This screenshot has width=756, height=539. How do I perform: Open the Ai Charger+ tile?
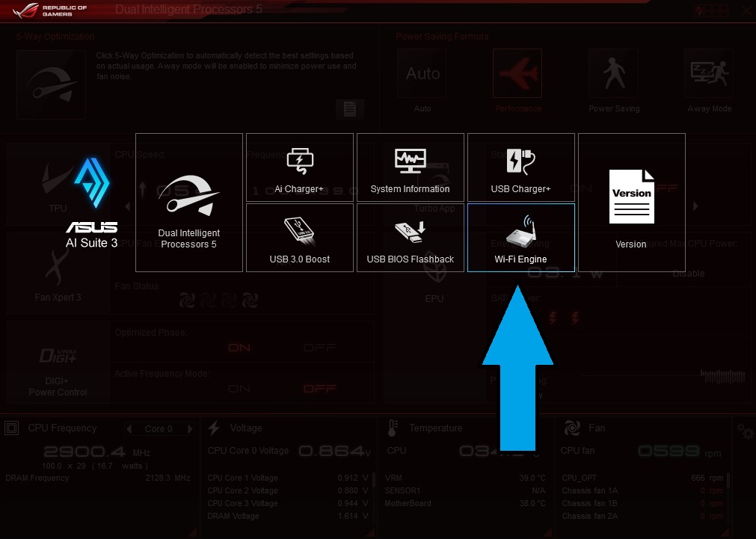pos(299,167)
